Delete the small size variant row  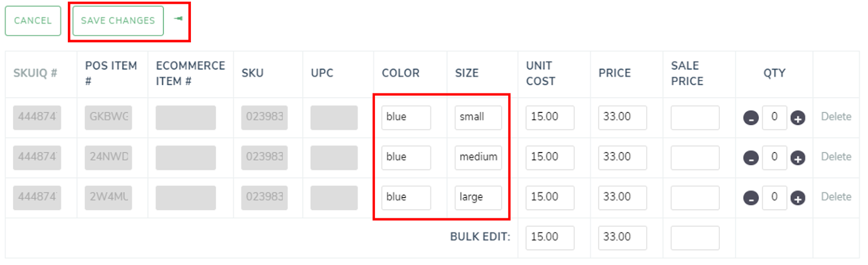[835, 117]
